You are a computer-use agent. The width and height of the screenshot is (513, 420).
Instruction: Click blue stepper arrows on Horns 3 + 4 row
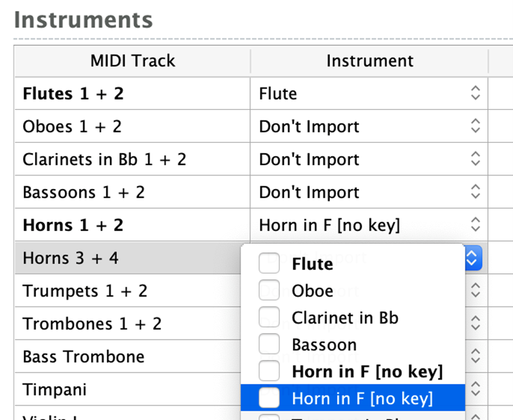click(x=473, y=258)
